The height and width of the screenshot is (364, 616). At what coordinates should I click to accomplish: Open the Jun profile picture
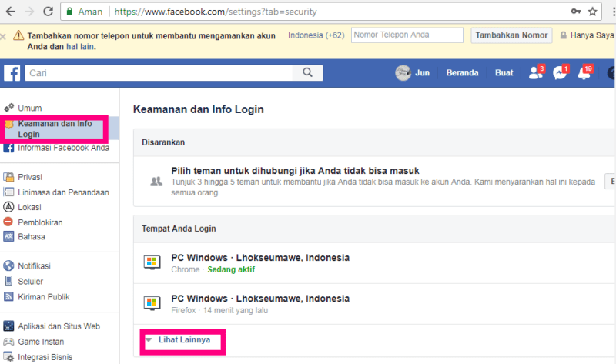pos(403,73)
